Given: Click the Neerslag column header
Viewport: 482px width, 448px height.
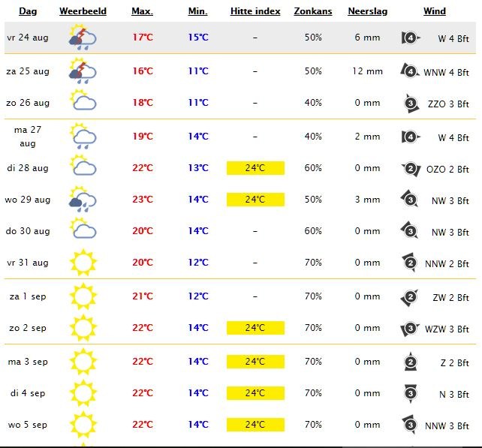Looking at the screenshot, I should (368, 11).
